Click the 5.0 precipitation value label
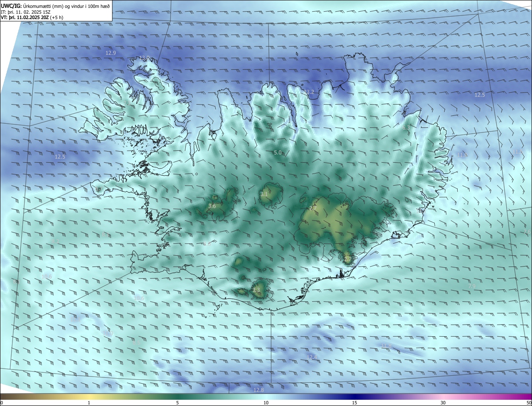The height and width of the screenshot is (406, 532). (x=278, y=153)
